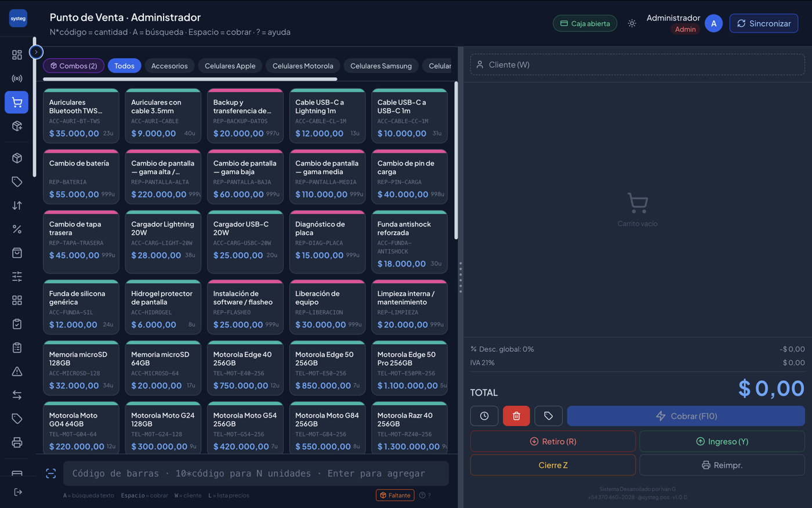Click the question mark help icon beside Faltante

[425, 495]
